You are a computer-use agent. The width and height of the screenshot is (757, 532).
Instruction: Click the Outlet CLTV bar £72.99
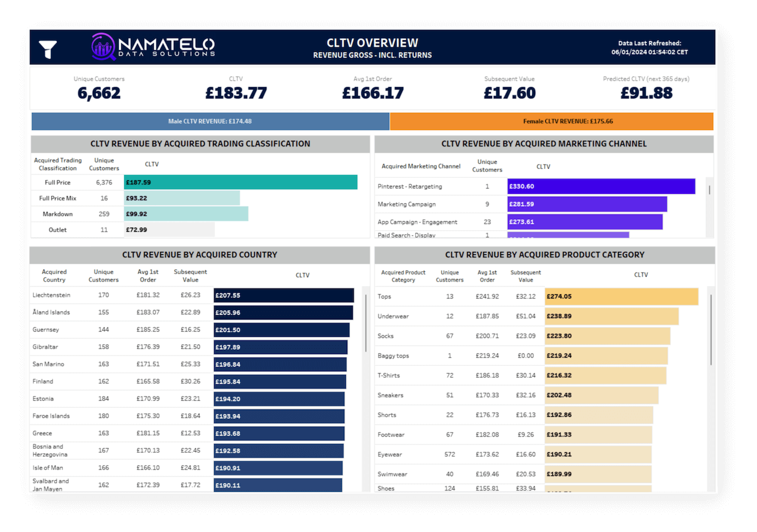point(169,229)
